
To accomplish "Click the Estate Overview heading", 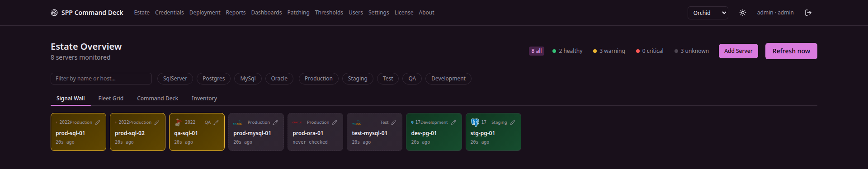I will 86,47.
